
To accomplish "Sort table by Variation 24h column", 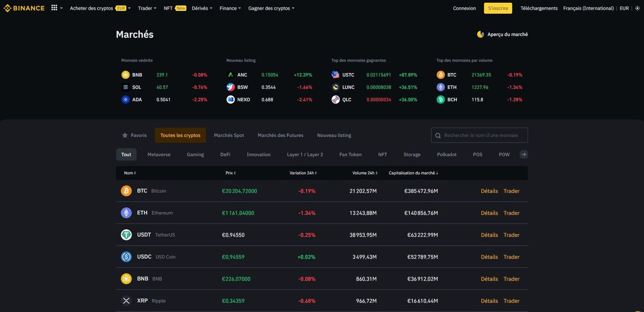I will coord(303,173).
